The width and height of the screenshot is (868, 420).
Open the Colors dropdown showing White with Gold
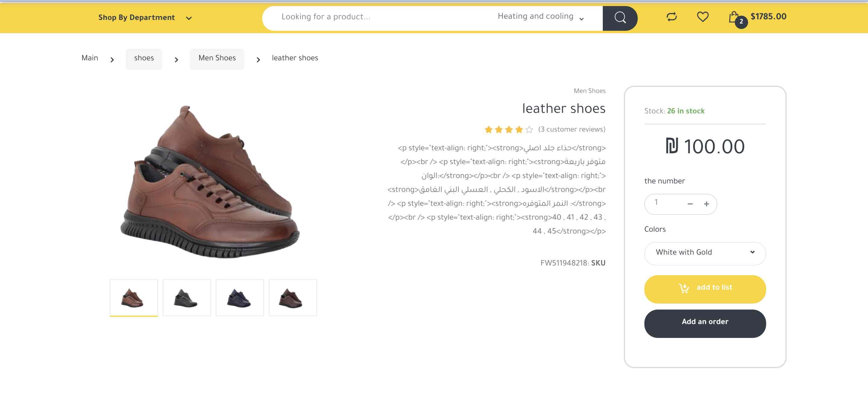[x=705, y=253]
